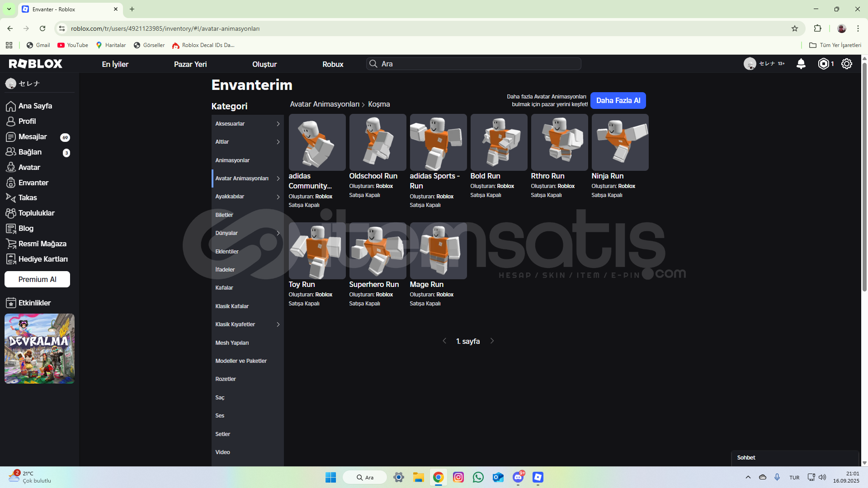Open the settings gear in Roblox header
The image size is (868, 488).
[846, 64]
